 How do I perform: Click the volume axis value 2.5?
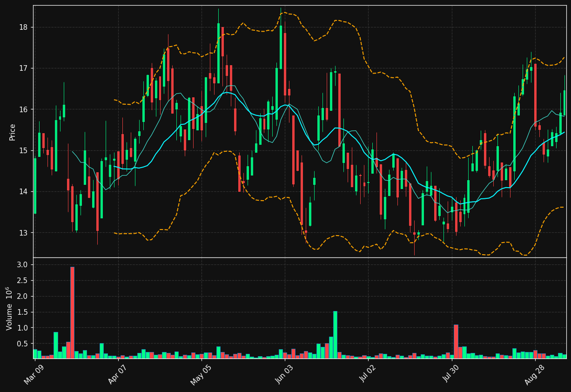pos(23,280)
